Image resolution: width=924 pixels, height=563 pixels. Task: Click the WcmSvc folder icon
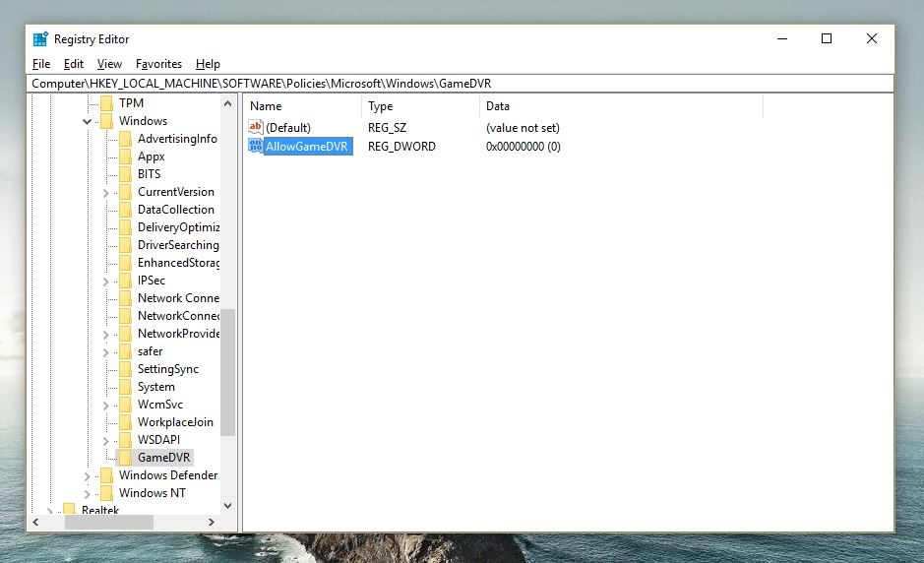click(126, 405)
